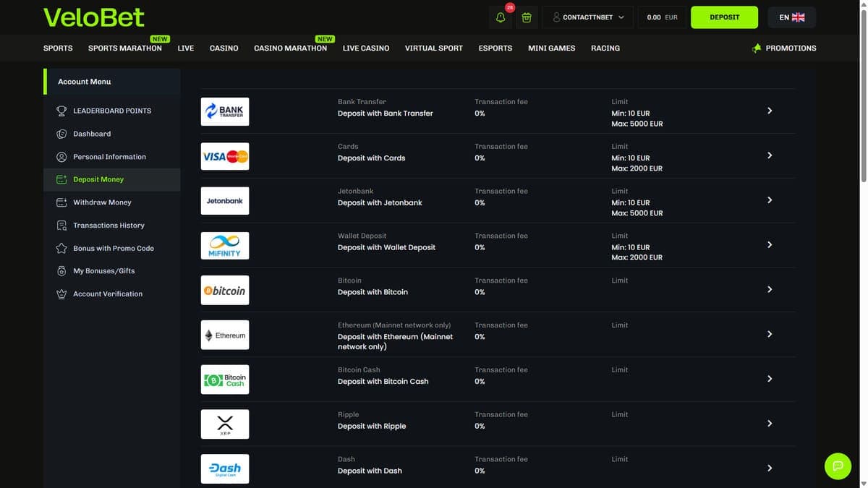Open the CASINO MARATHON menu item
The height and width of the screenshot is (488, 868).
[x=290, y=48]
